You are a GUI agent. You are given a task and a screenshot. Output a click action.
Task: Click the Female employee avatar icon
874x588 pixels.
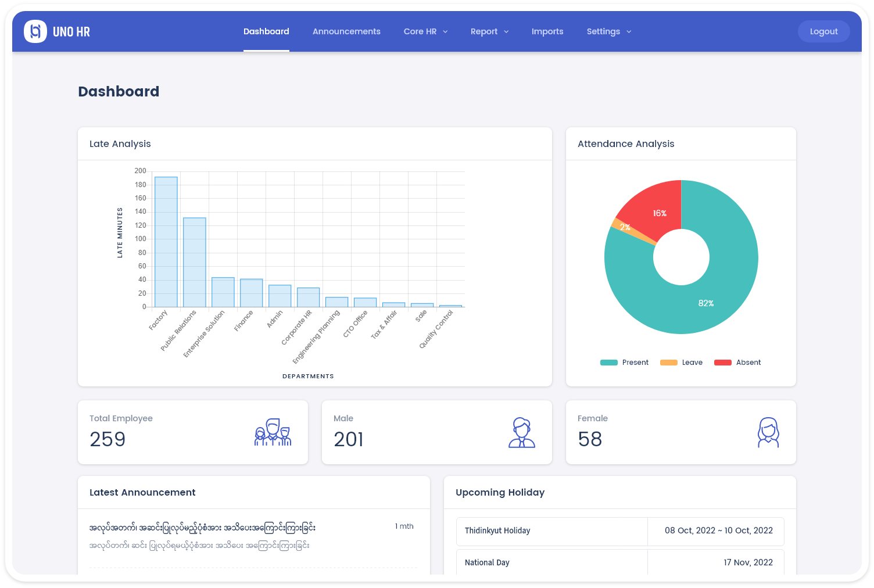(x=768, y=432)
